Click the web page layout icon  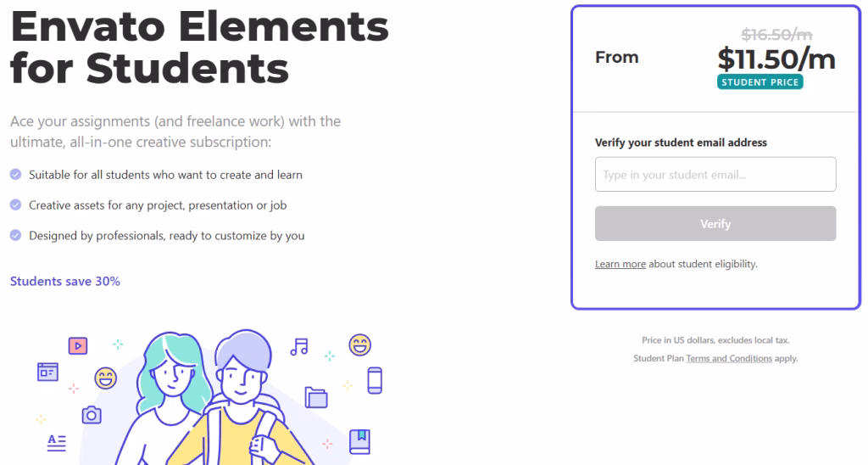click(x=47, y=372)
